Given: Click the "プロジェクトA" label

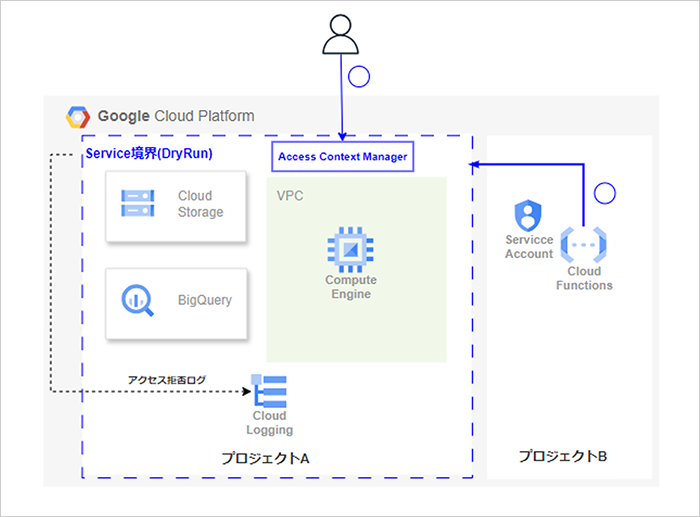Looking at the screenshot, I should pyautogui.click(x=265, y=458).
